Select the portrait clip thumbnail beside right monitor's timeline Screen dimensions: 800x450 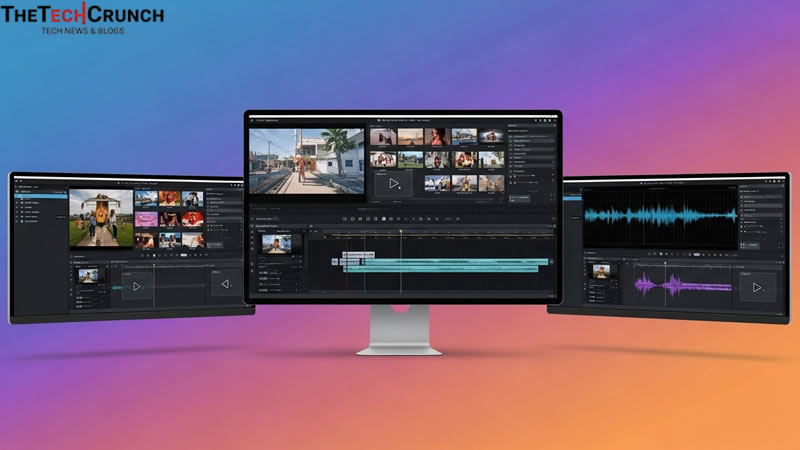602,271
